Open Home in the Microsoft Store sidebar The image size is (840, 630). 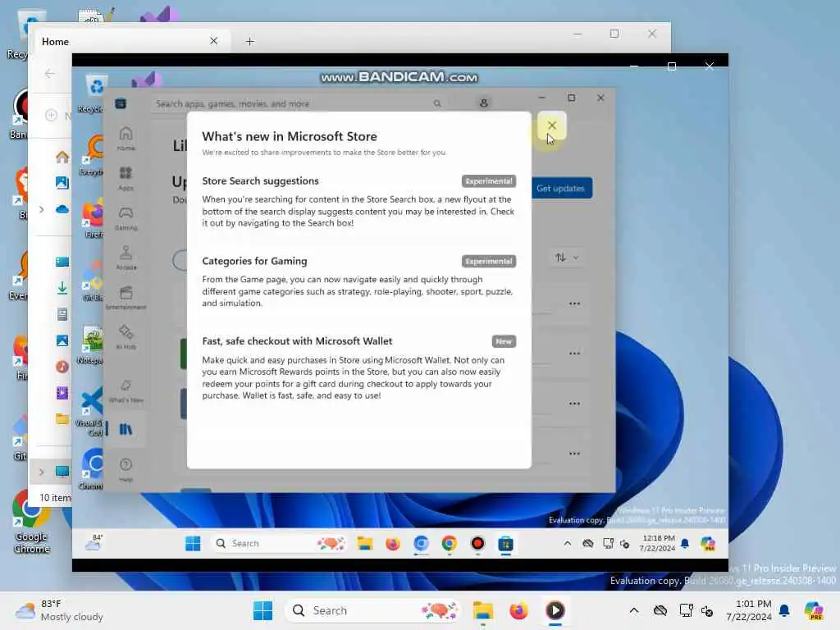click(x=126, y=139)
